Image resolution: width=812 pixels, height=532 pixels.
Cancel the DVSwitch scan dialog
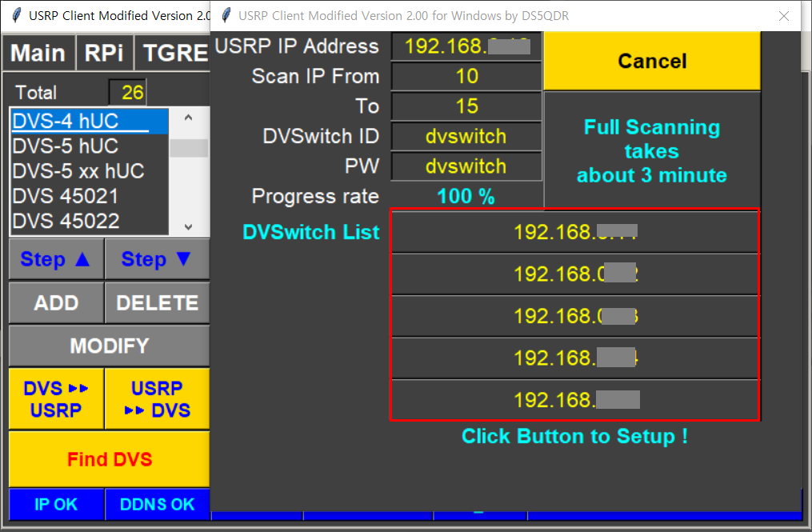point(652,61)
